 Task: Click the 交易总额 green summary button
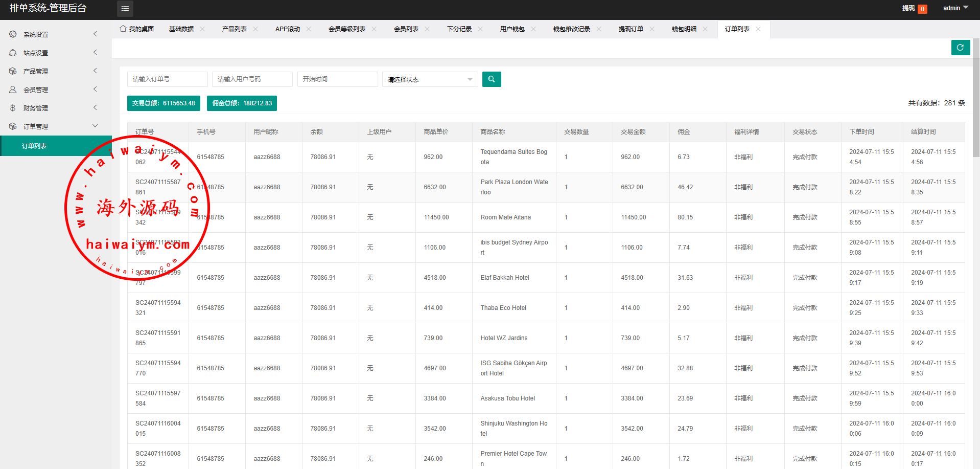(x=164, y=103)
